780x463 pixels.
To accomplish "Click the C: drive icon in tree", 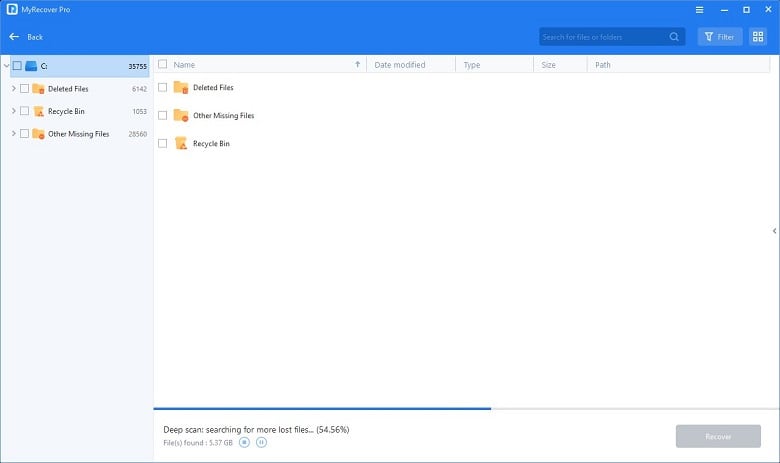I will coord(31,66).
